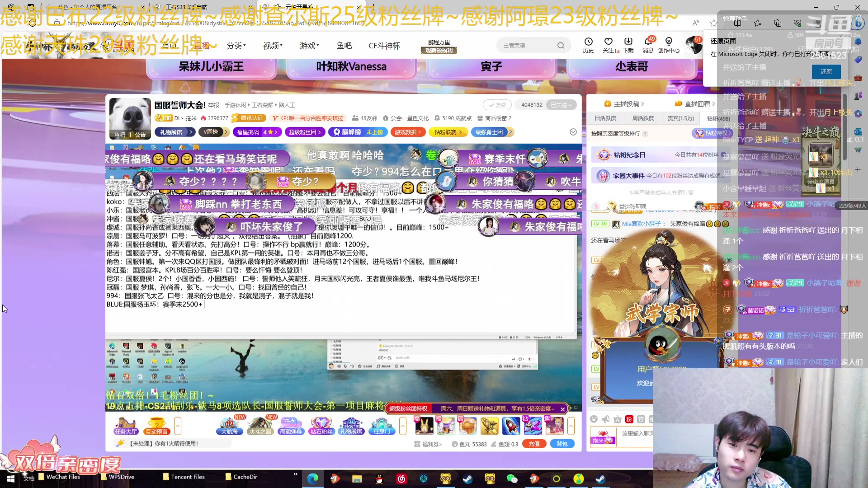This screenshot has width=868, height=488.
Task: Toggle the 粉 fans badge icon above chat
Action: (629, 419)
